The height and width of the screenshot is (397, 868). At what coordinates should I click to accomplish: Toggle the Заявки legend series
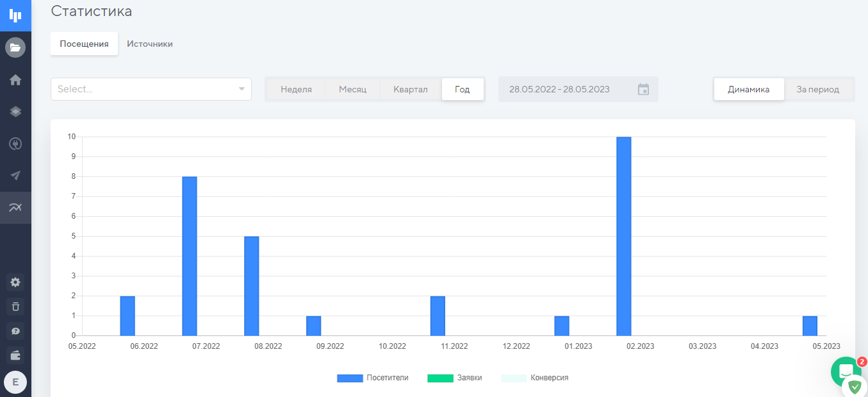click(454, 378)
